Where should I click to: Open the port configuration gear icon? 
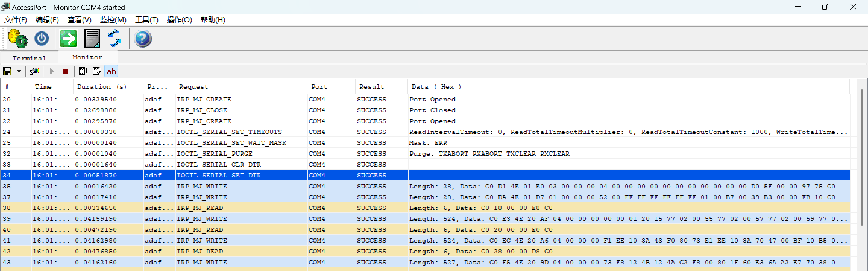(x=18, y=38)
